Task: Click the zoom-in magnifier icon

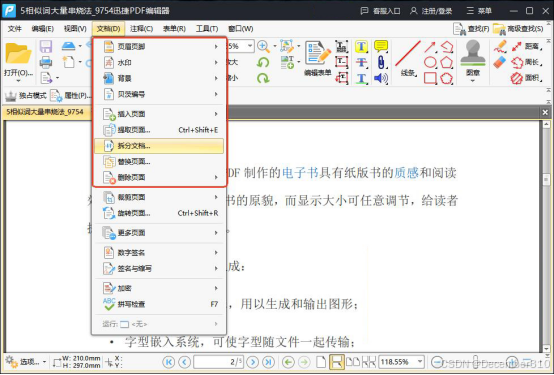Action: coord(263,46)
